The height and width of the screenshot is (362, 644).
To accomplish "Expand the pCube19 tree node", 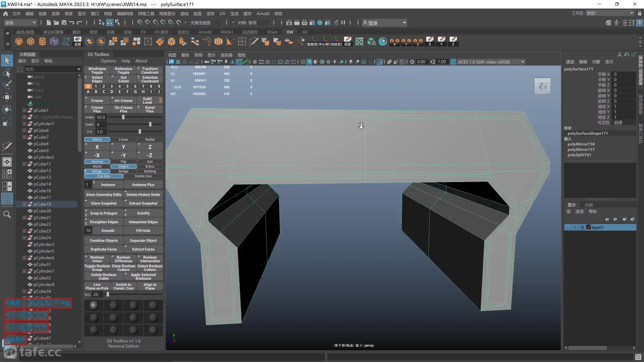I will tap(24, 204).
